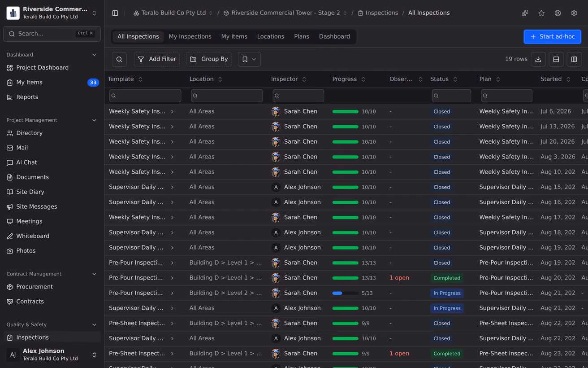
Task: Open Documents in sidebar
Action: pos(52,177)
